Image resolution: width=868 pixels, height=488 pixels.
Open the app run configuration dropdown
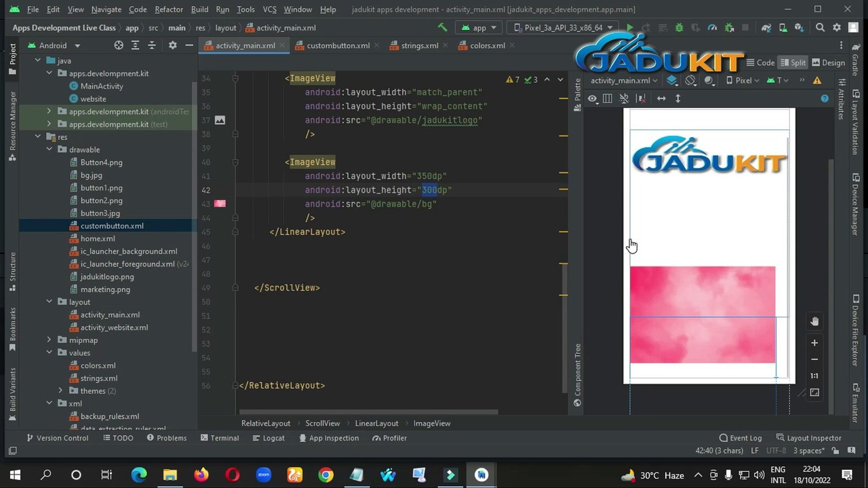479,28
